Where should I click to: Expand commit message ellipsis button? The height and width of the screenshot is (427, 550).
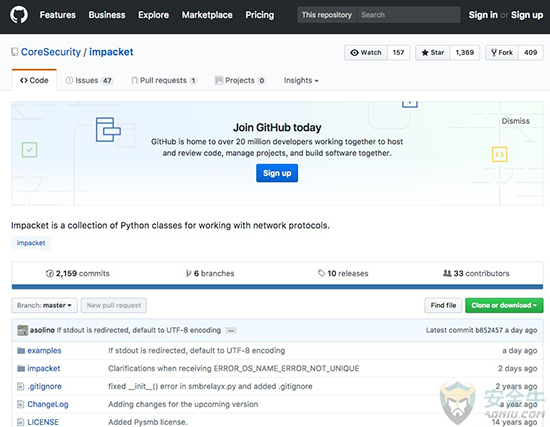(231, 331)
